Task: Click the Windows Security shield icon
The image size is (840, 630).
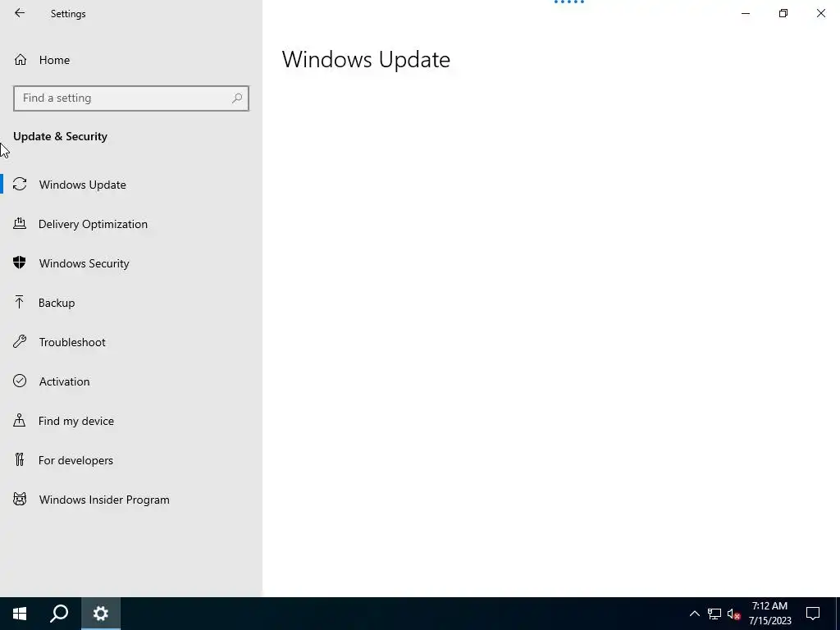Action: [20, 262]
